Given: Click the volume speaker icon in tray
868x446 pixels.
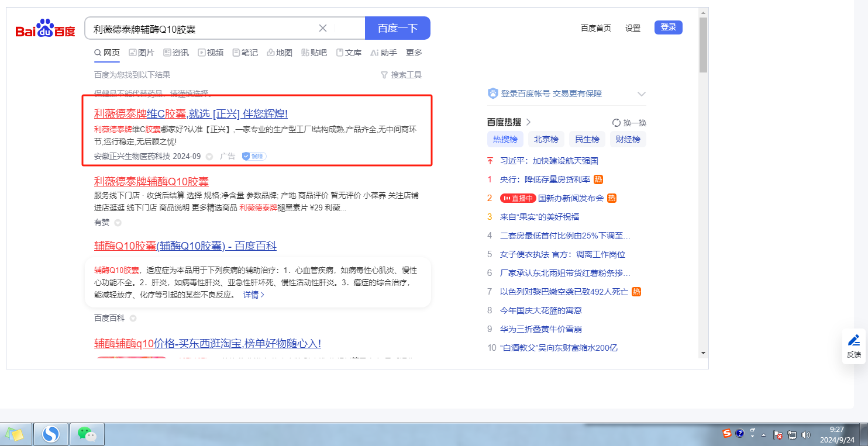Looking at the screenshot, I should click(x=805, y=434).
